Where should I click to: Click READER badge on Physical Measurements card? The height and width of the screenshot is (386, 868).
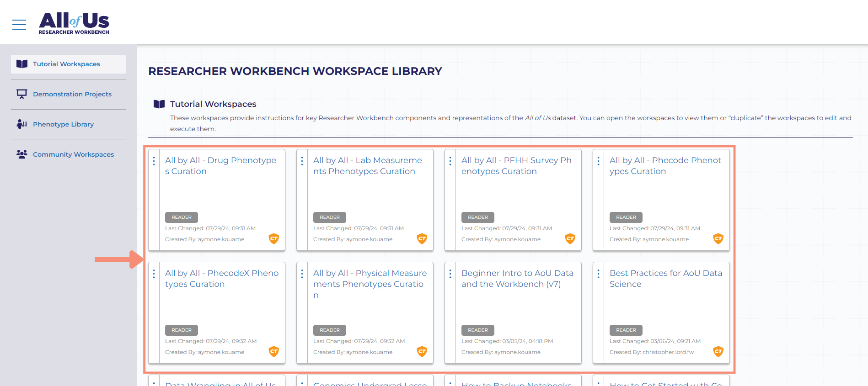click(x=330, y=330)
